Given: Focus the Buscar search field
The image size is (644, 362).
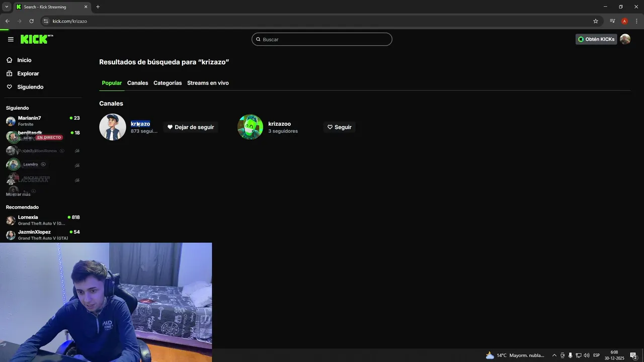Looking at the screenshot, I should click(322, 39).
